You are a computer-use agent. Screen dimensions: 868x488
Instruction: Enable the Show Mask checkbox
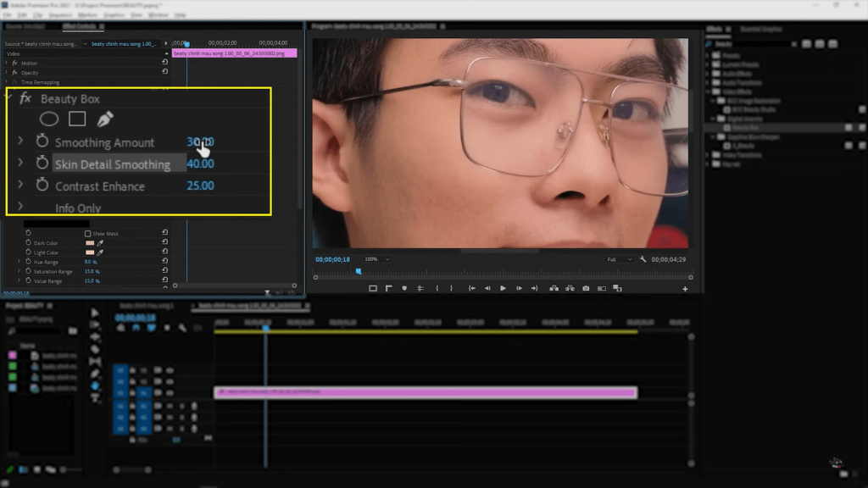click(x=88, y=234)
